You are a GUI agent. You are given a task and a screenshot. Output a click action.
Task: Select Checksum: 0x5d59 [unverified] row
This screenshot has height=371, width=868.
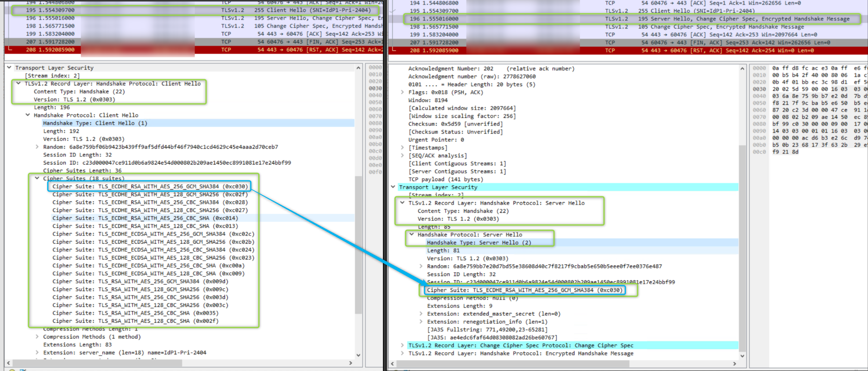tap(455, 124)
